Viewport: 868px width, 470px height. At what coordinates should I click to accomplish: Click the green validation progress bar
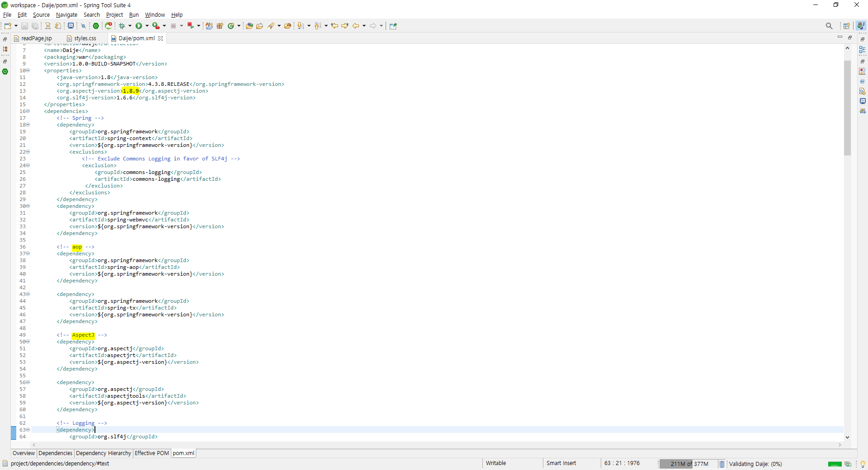pos(835,464)
